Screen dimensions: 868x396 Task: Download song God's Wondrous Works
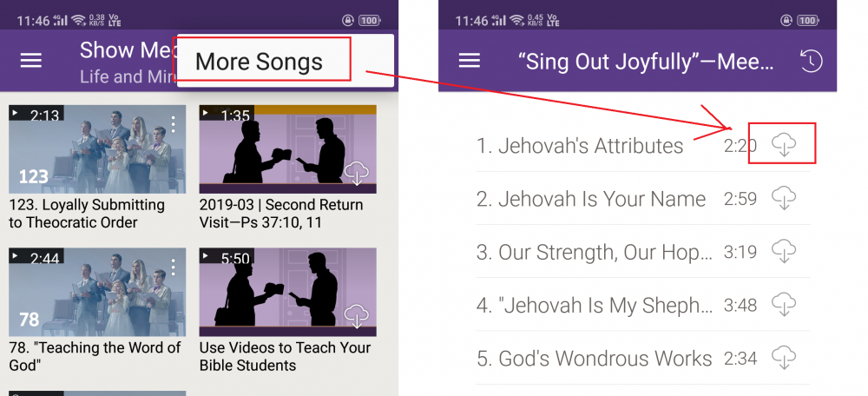783,358
